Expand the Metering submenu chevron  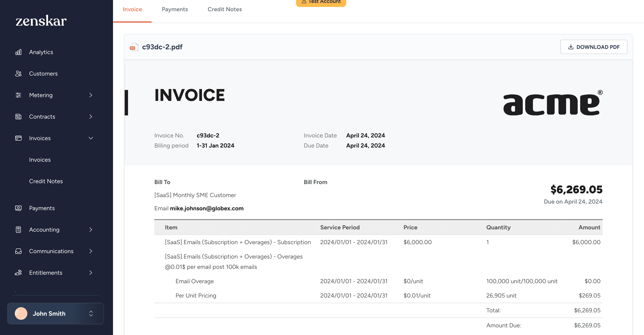91,95
